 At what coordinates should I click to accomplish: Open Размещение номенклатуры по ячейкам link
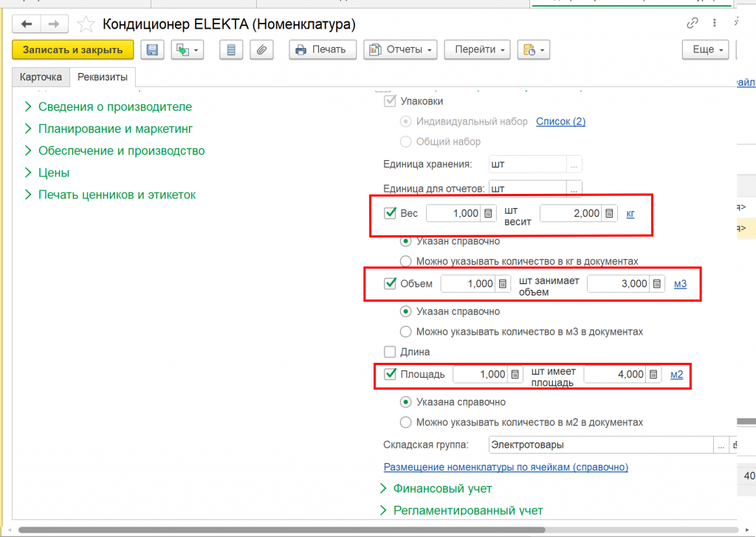click(506, 467)
